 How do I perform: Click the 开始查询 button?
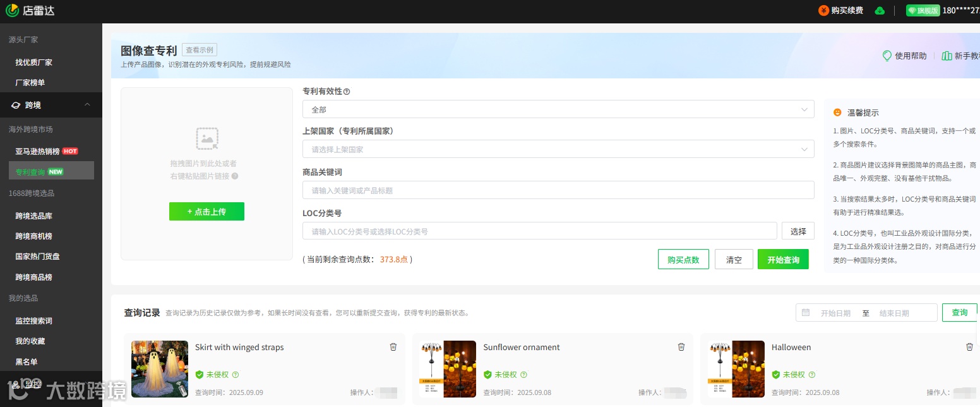click(783, 260)
